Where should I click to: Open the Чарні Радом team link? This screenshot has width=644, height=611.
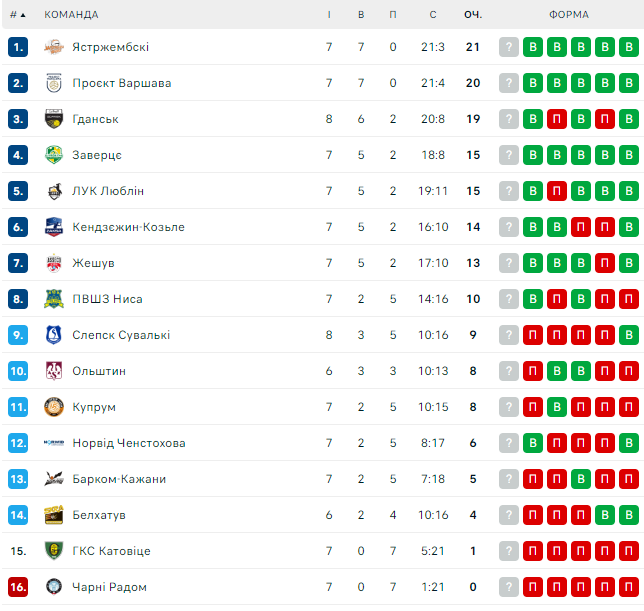109,587
